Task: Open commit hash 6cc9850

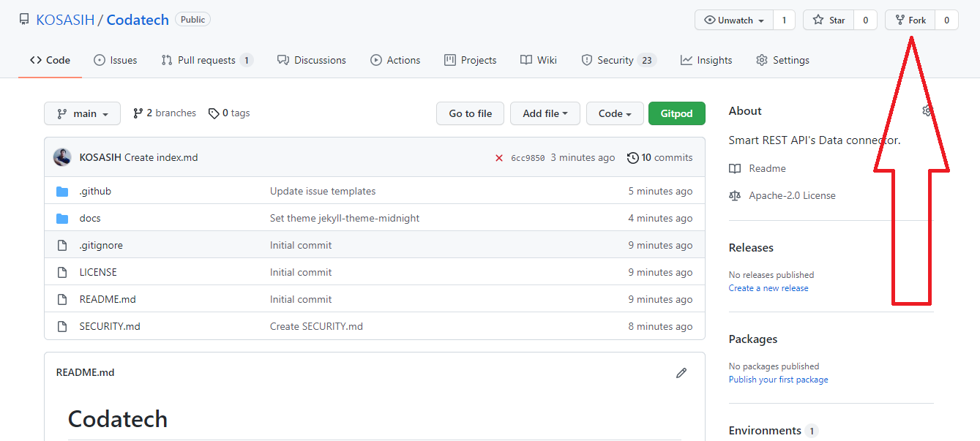Action: coord(528,158)
